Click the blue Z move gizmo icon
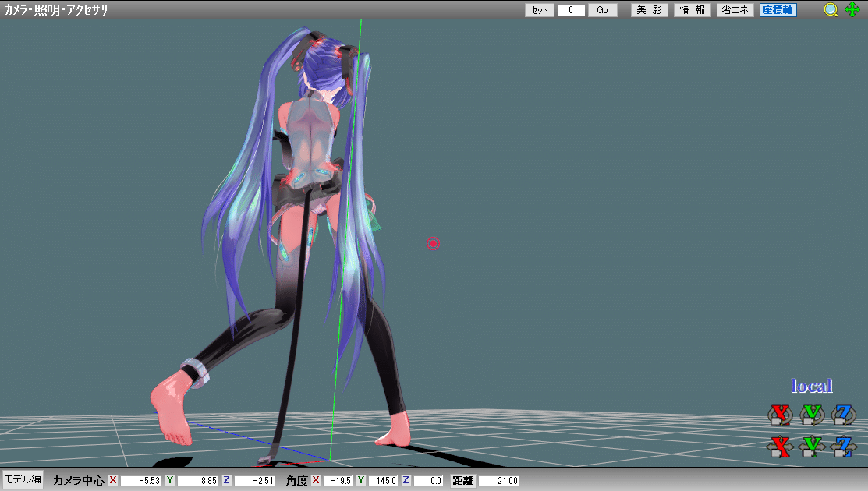This screenshot has height=491, width=868. [x=843, y=447]
